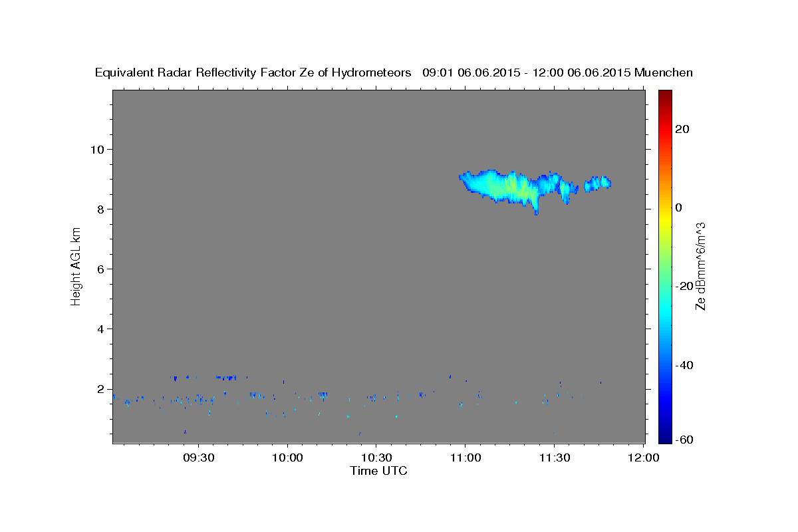Click the '11:30' time tick label
The width and height of the screenshot is (798, 532).
[553, 458]
